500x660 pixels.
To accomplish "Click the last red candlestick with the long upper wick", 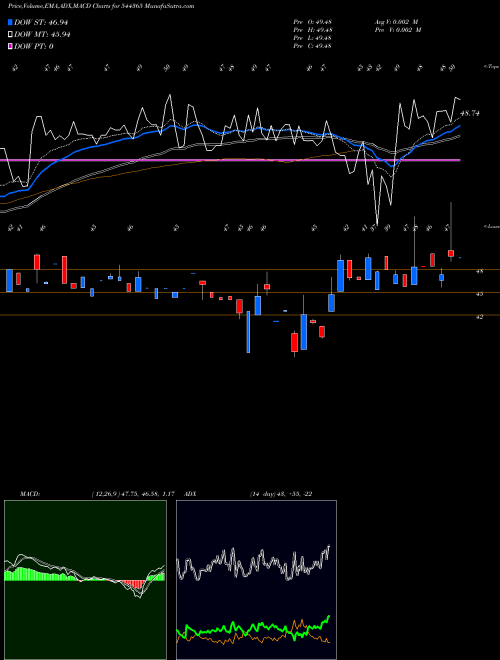I will click(x=451, y=253).
